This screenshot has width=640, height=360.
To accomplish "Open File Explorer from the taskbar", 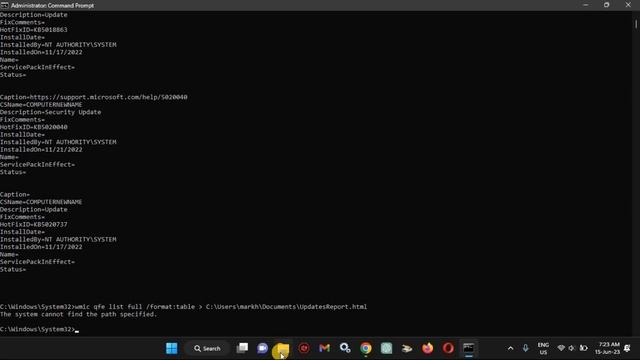I will 283,348.
